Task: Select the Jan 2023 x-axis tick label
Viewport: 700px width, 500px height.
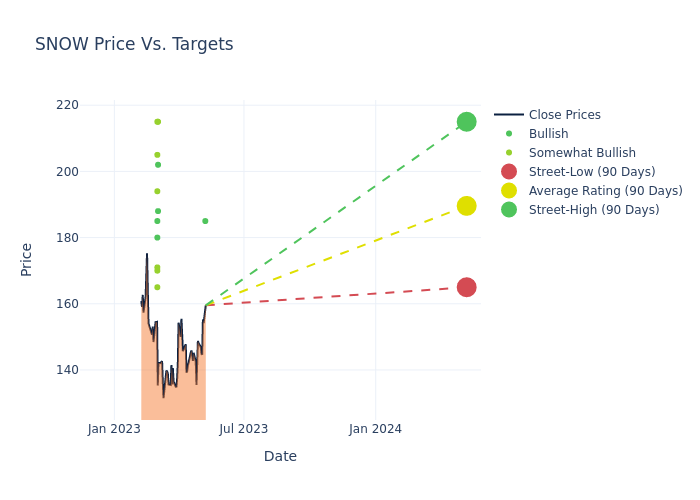Action: point(114,429)
